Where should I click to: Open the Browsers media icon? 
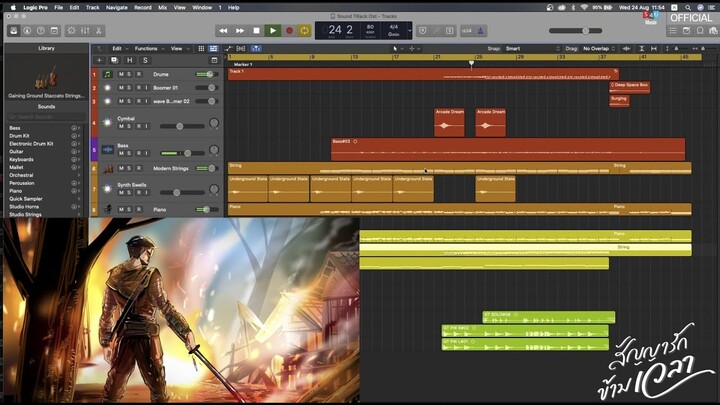[713, 31]
